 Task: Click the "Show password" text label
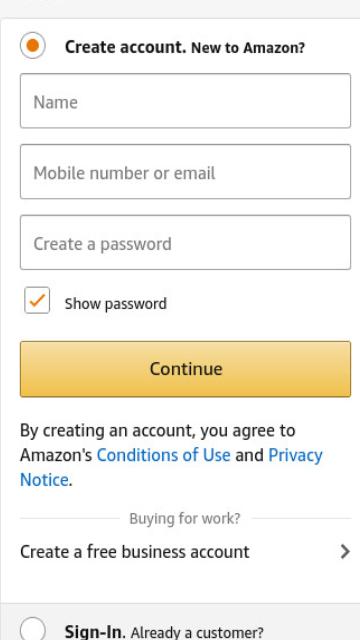(x=116, y=304)
